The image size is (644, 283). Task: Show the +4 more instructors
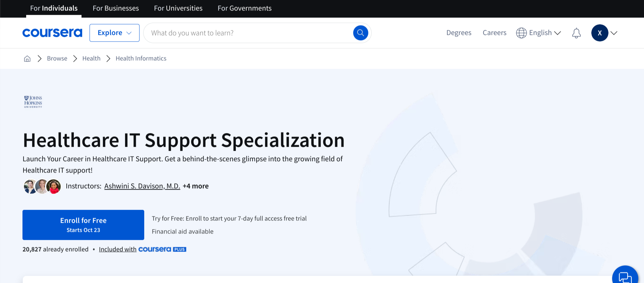[196, 186]
